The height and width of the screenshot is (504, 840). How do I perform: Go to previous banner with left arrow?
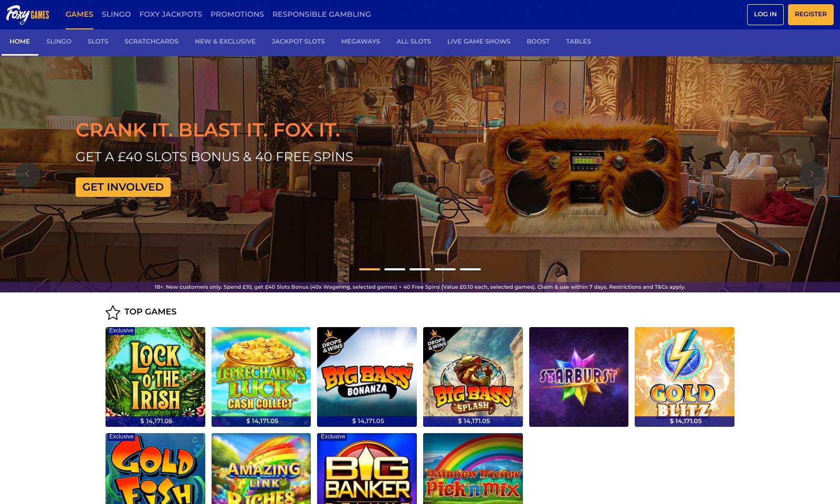[x=27, y=173]
